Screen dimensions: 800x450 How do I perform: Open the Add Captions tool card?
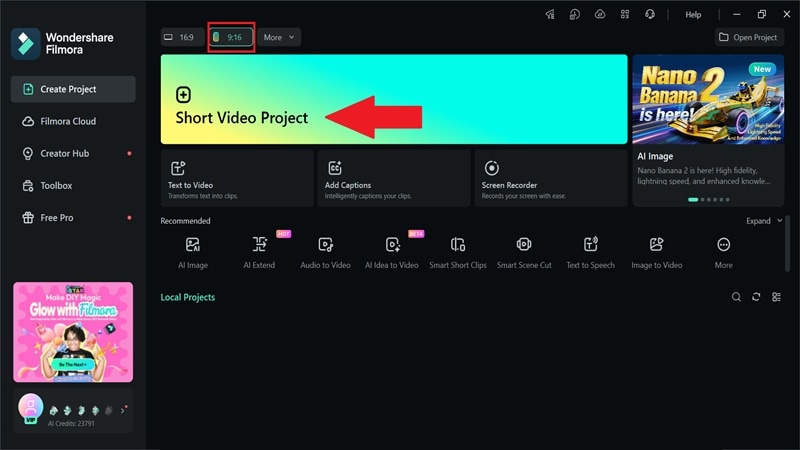[393, 178]
